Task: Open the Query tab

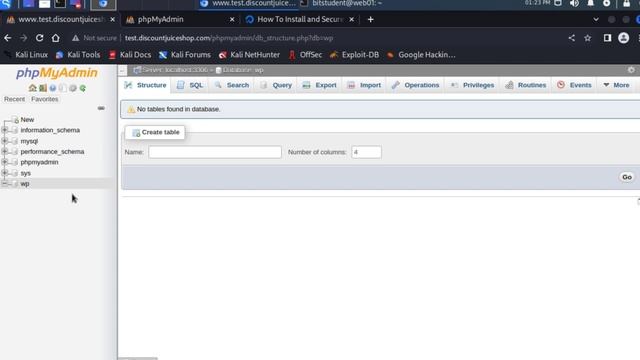Action: (276, 85)
